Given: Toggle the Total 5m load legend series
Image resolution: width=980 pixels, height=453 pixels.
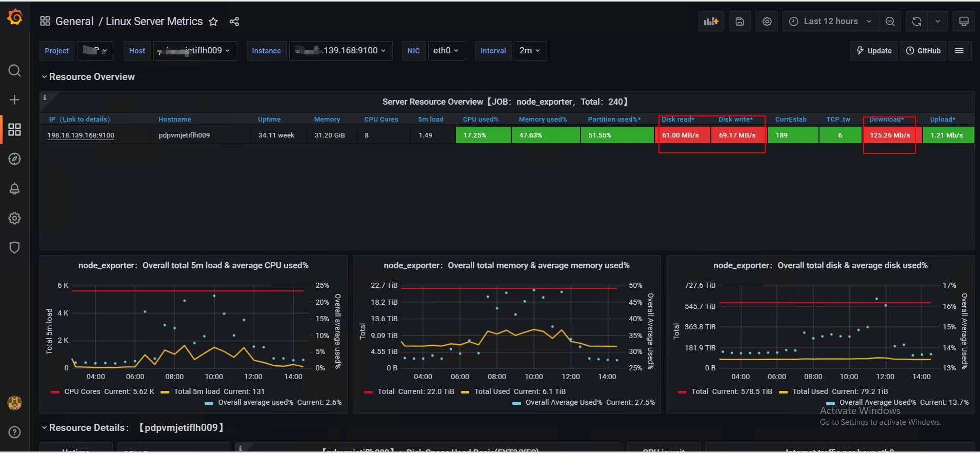Looking at the screenshot, I should click(196, 391).
